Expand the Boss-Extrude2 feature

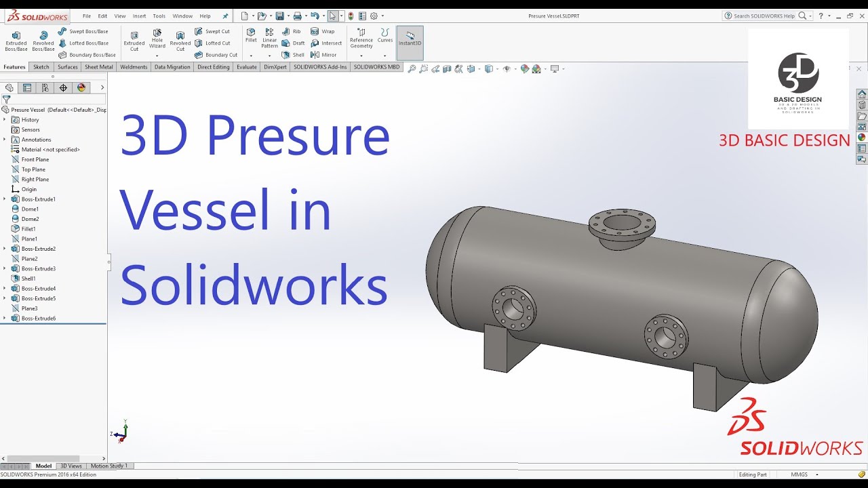point(4,249)
